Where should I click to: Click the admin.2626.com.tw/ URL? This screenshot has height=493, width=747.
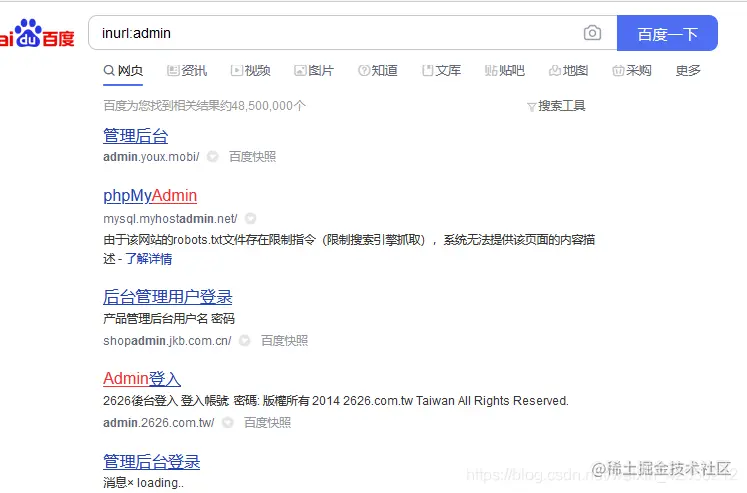(159, 423)
